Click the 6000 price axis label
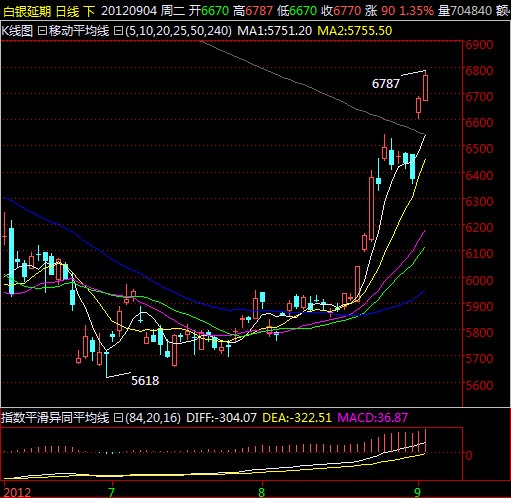The image size is (511, 498). 479,280
